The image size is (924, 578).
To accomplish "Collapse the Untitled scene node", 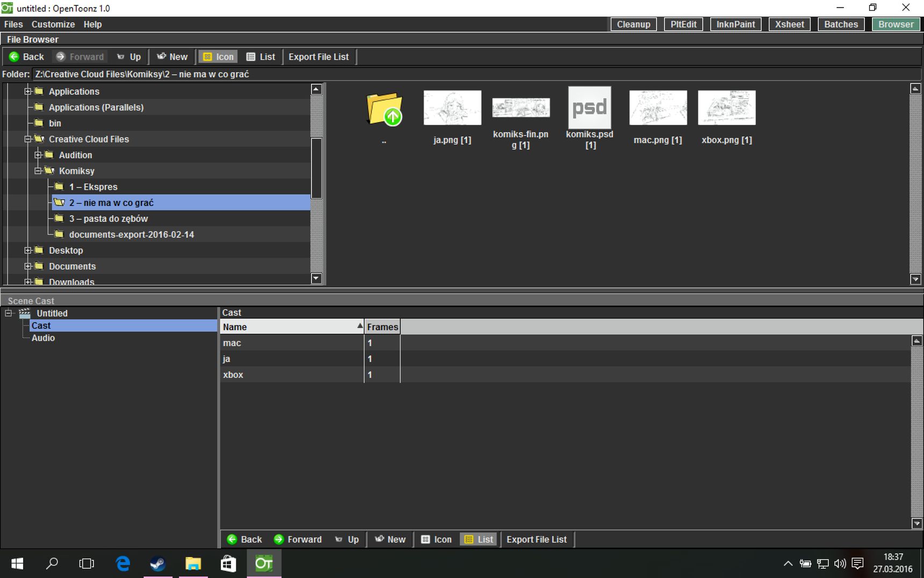I will pyautogui.click(x=9, y=313).
